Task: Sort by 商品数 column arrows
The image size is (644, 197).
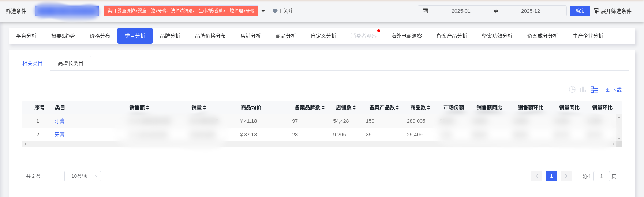Action: pyautogui.click(x=428, y=108)
